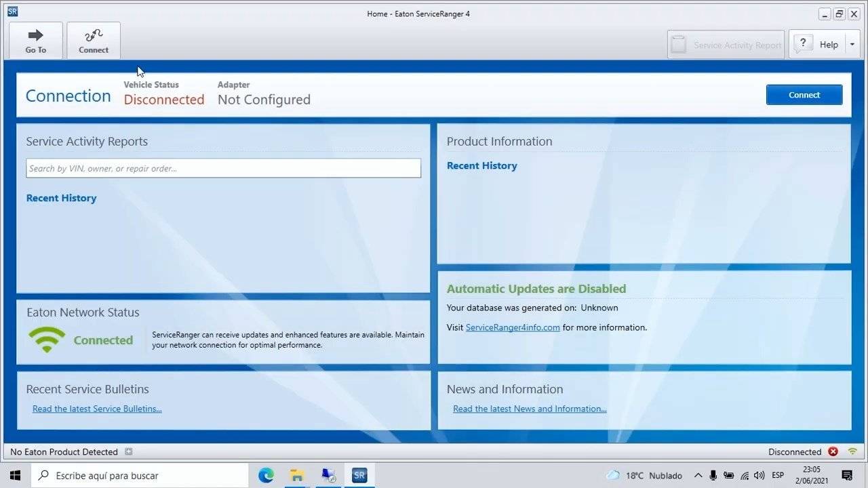Restore down the ServiceRanger window
Image resolution: width=868 pixels, height=488 pixels.
point(840,14)
